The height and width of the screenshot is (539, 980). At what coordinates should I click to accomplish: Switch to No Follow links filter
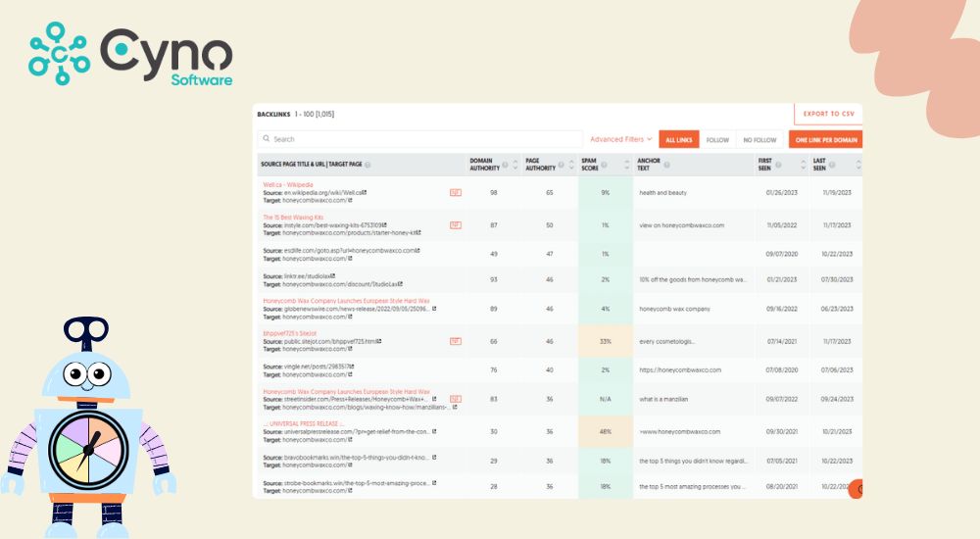759,140
